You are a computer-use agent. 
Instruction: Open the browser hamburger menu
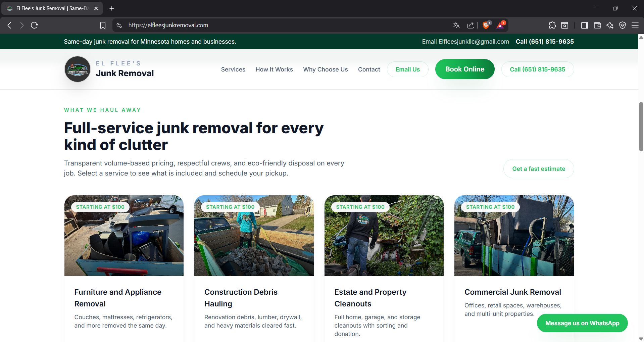pos(635,25)
